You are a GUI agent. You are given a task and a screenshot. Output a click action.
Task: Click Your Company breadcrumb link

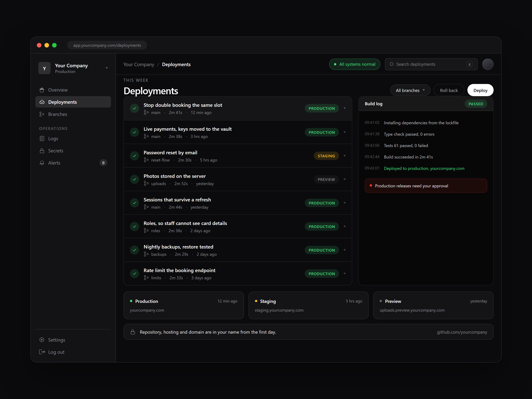(x=139, y=64)
